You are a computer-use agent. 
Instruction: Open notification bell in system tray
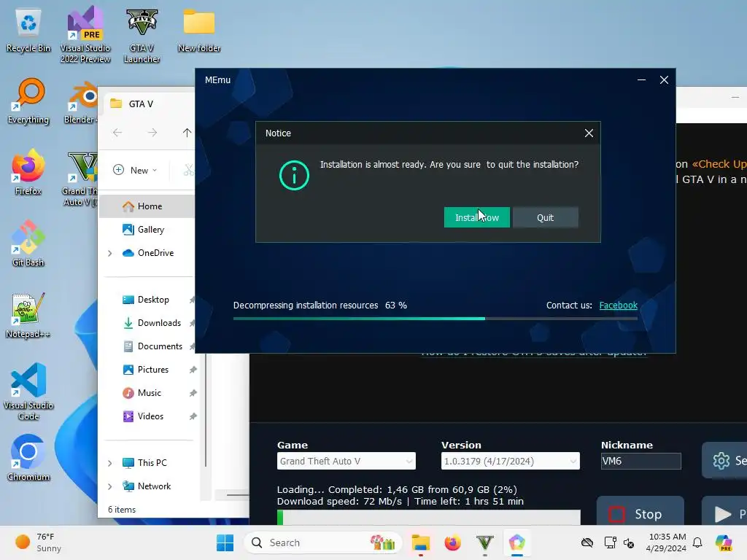[x=697, y=542]
